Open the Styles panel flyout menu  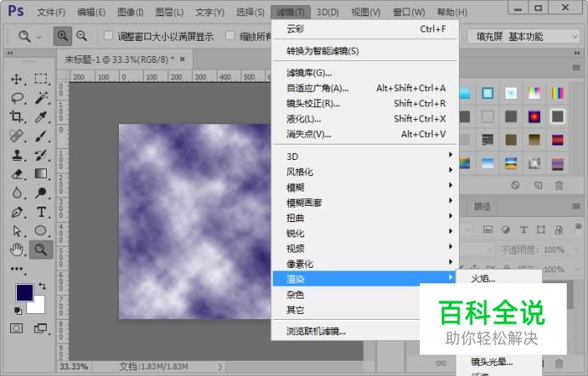(576, 67)
